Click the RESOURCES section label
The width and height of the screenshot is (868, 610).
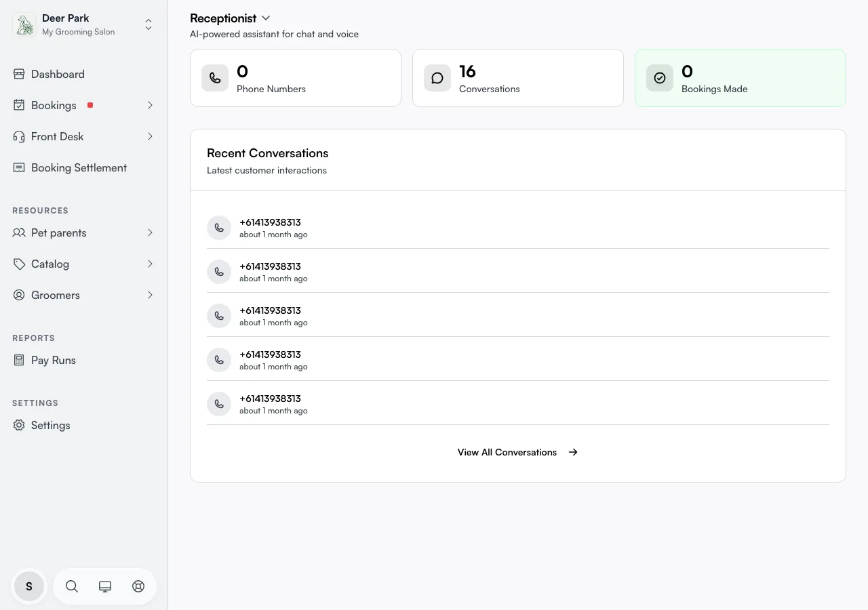point(40,211)
